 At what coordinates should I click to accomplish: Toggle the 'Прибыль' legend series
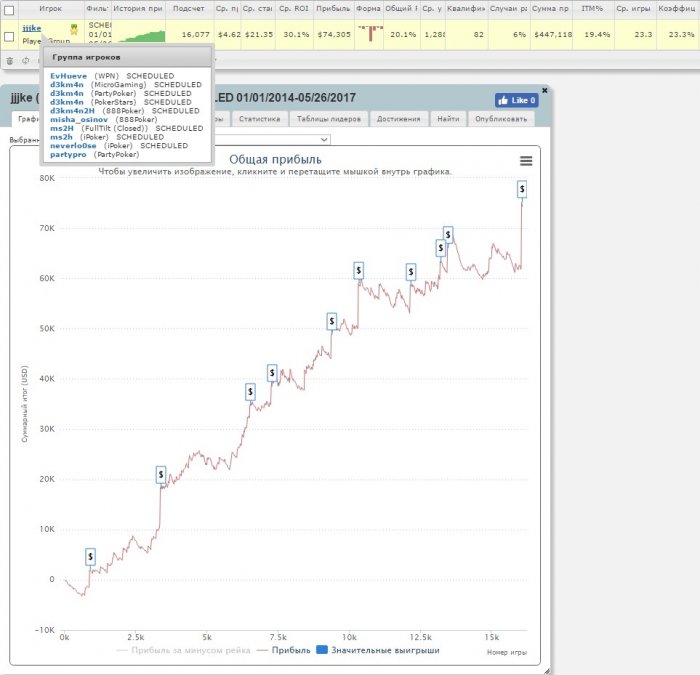[284, 650]
